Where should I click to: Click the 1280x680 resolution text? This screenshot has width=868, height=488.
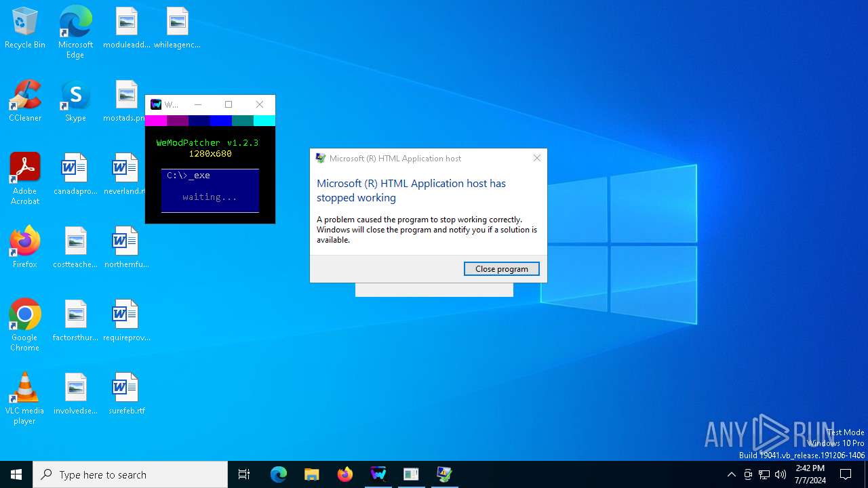(x=210, y=154)
